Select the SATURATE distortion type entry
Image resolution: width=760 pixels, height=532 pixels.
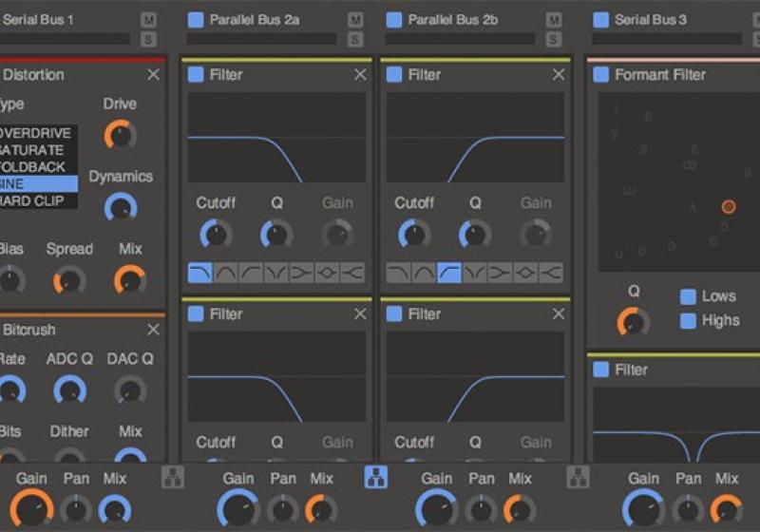pos(36,150)
